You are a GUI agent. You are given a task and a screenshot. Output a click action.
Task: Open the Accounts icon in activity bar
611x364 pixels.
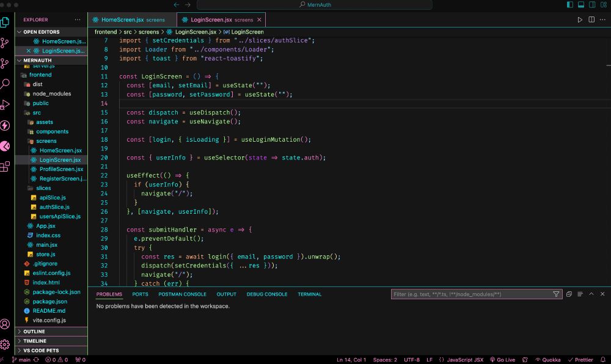point(5,324)
